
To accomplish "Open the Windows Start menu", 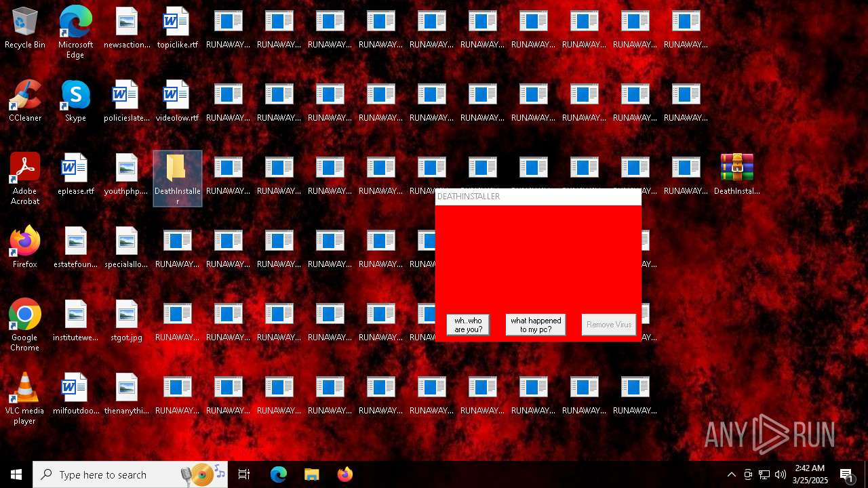I will [16, 474].
